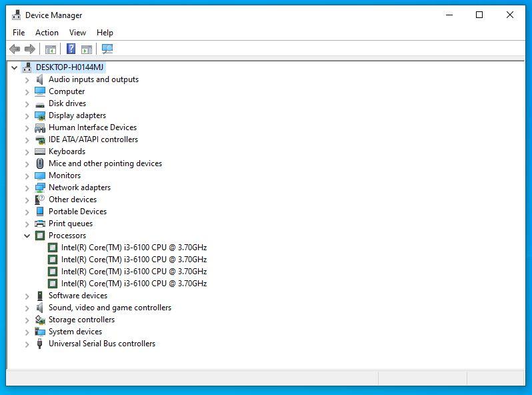Image resolution: width=532 pixels, height=395 pixels.
Task: Expand the Other devices arrow
Action: click(27, 200)
